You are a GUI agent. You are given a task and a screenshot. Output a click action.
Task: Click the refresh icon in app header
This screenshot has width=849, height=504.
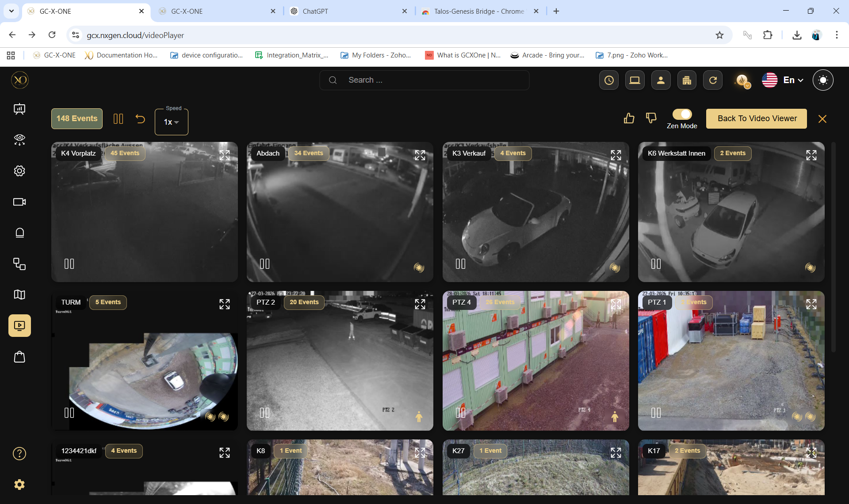[713, 80]
